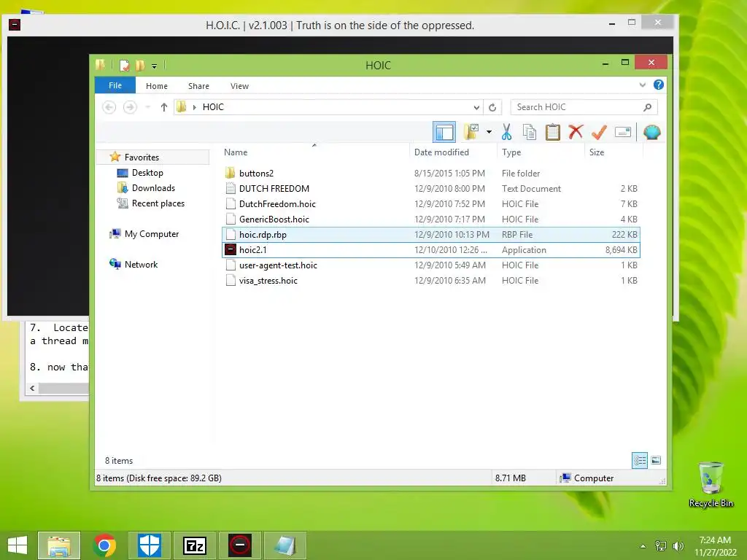Select DutchFreedom.hoic file
The width and height of the screenshot is (747, 560).
pos(430,204)
